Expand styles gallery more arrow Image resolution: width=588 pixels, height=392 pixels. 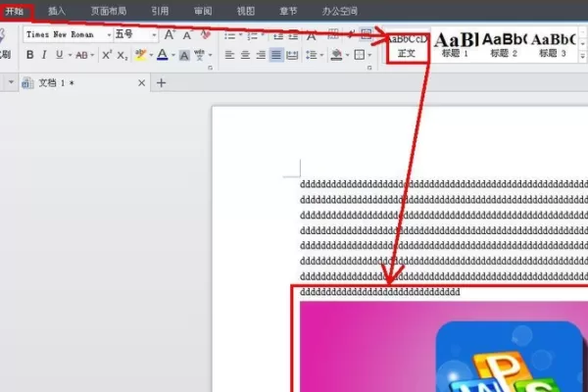point(583,57)
